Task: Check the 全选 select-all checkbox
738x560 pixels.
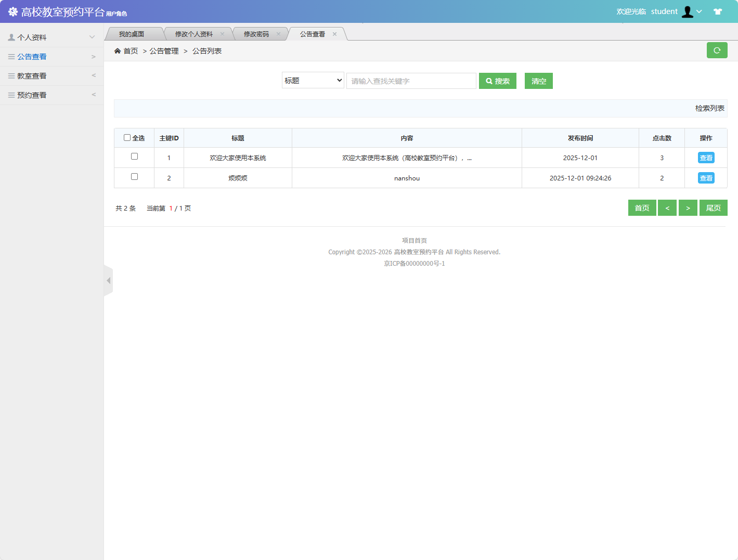Action: coord(127,137)
